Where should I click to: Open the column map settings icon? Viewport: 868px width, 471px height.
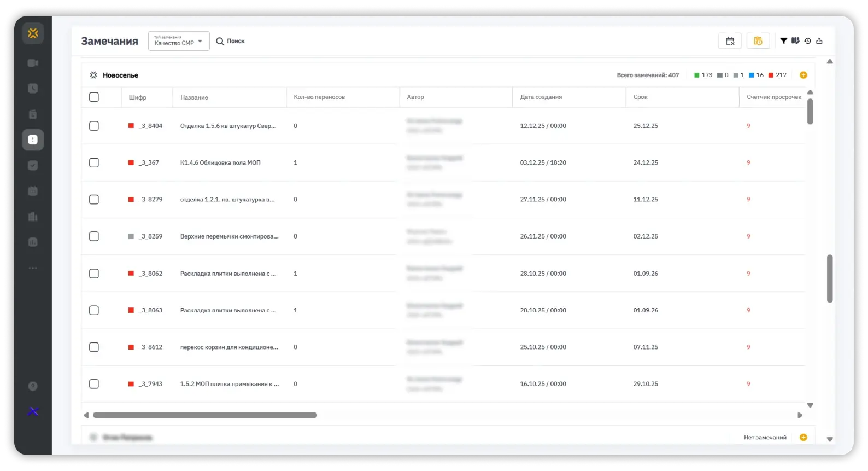pyautogui.click(x=795, y=41)
